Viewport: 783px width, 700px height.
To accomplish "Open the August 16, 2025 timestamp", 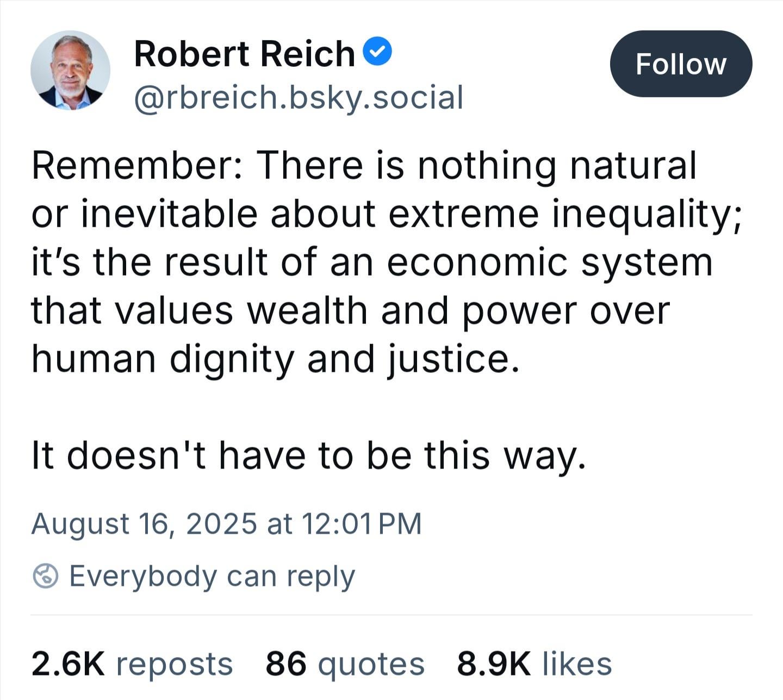I will [226, 524].
